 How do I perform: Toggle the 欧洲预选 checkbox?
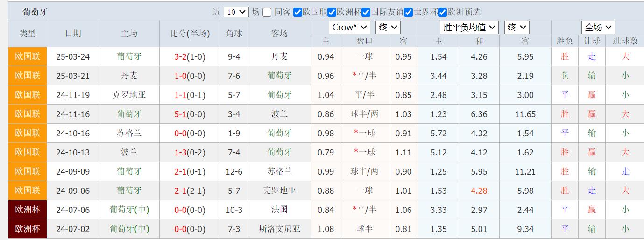[443, 13]
